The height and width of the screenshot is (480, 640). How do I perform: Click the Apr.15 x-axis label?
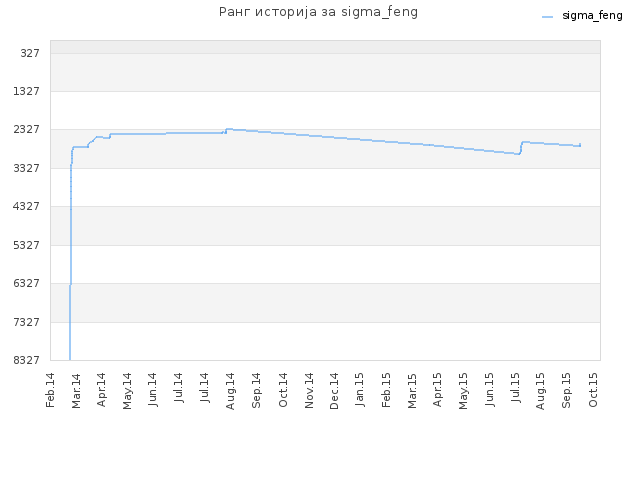click(x=437, y=390)
